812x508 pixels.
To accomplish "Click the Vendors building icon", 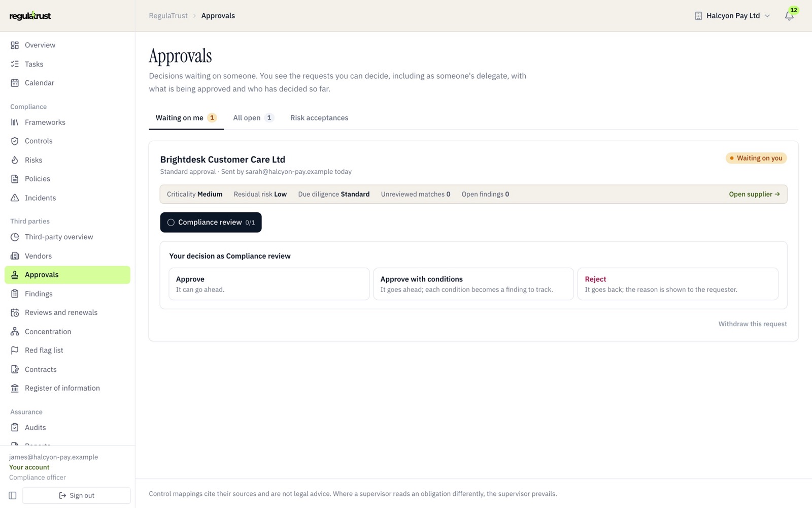I will pyautogui.click(x=15, y=256).
